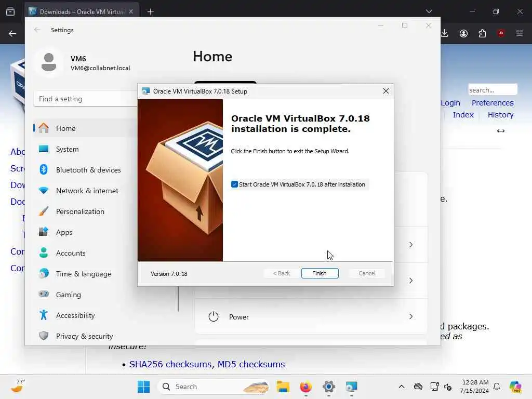Click the VM6 user profile avatar
This screenshot has height=399, width=532.
(x=49, y=62)
